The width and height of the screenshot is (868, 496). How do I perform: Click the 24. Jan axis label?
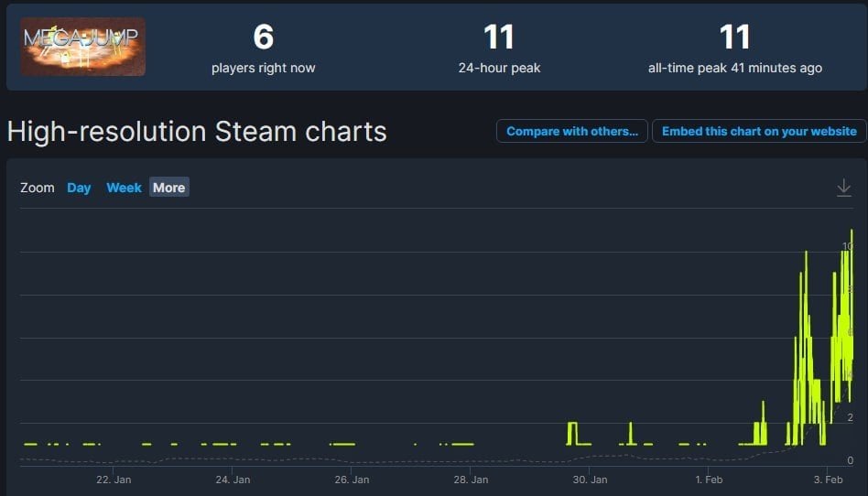[233, 480]
